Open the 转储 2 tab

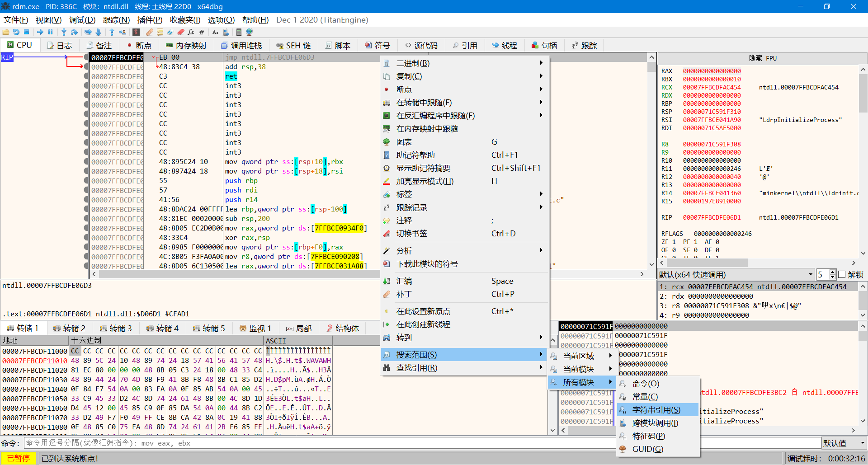tap(69, 329)
